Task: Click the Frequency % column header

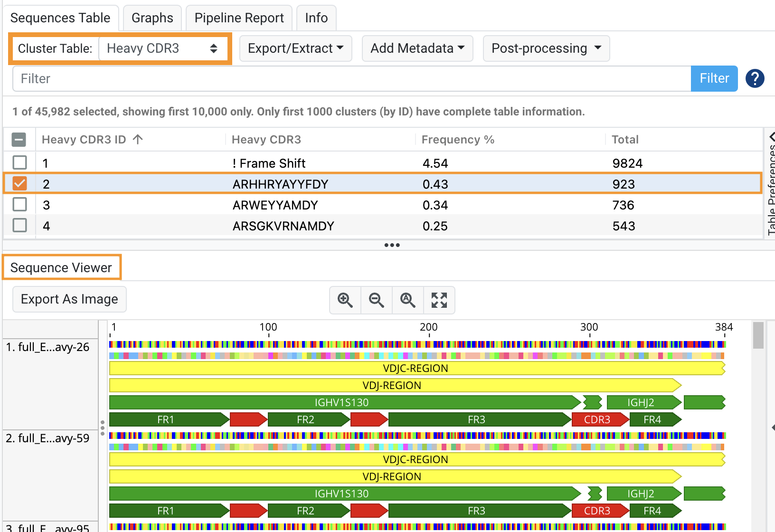Action: coord(458,140)
